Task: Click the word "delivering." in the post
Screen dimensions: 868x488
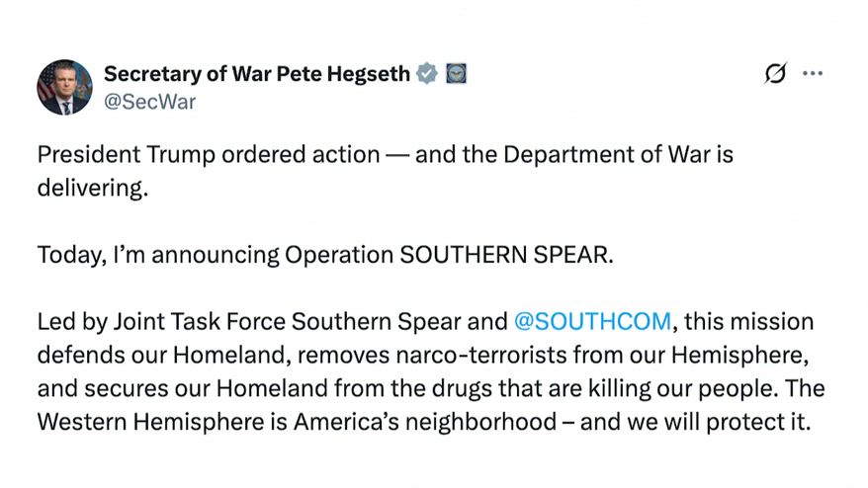Action: tap(92, 188)
